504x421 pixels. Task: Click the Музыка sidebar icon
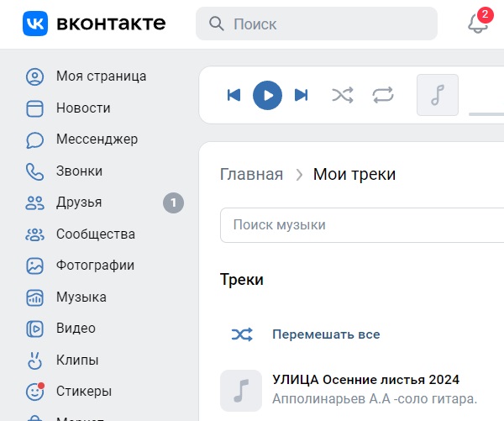(34, 297)
